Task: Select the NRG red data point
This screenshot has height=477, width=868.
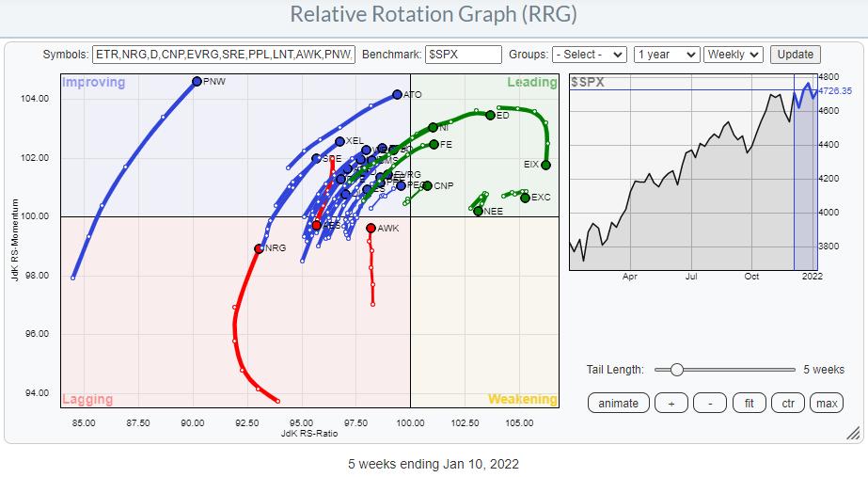Action: coord(259,248)
